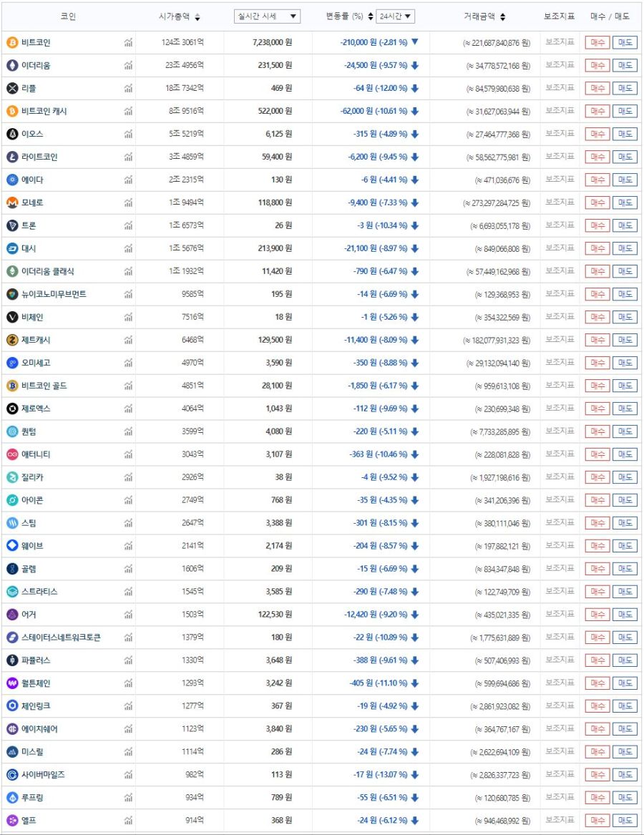
Task: Click the 엘프 coin logo
Action: (12, 821)
